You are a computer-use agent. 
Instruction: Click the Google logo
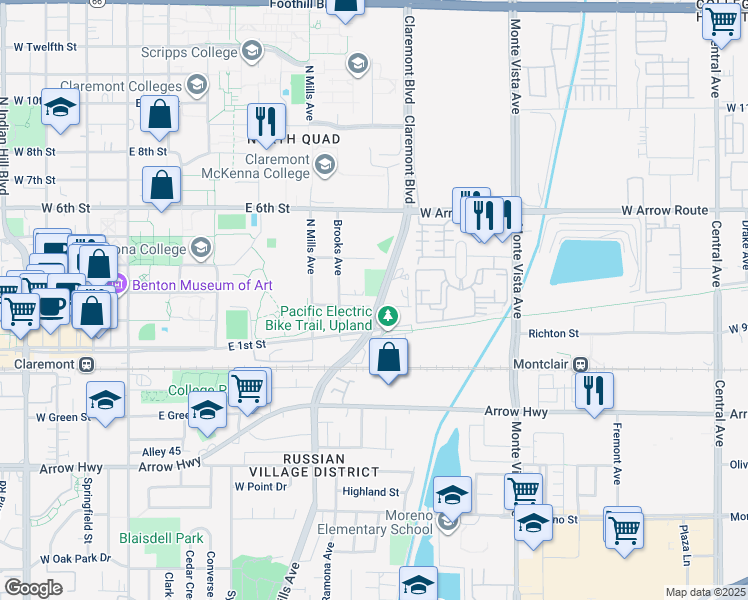(33, 588)
